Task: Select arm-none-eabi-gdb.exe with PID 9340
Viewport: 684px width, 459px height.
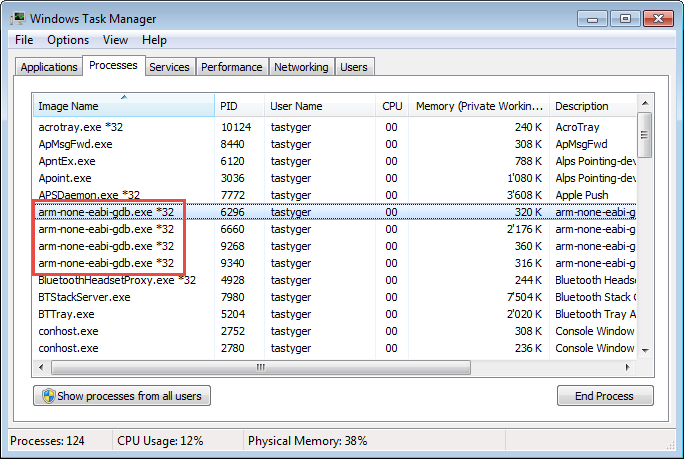Action: click(334, 263)
